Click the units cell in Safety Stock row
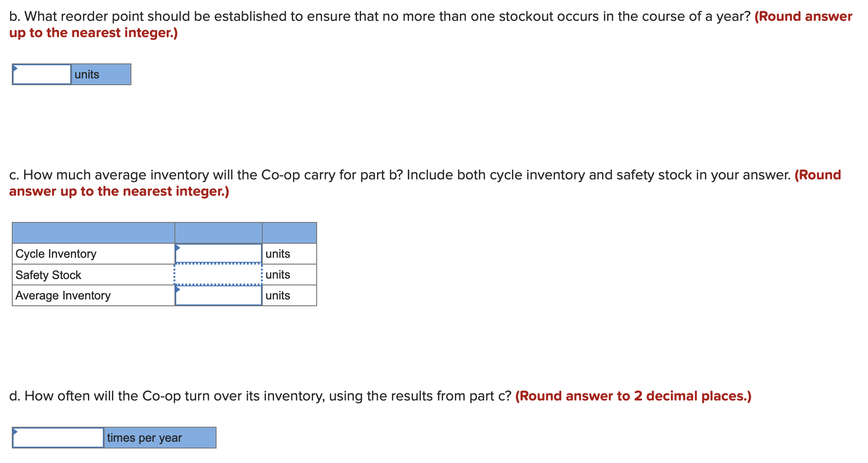The width and height of the screenshot is (868, 463). coord(289,275)
